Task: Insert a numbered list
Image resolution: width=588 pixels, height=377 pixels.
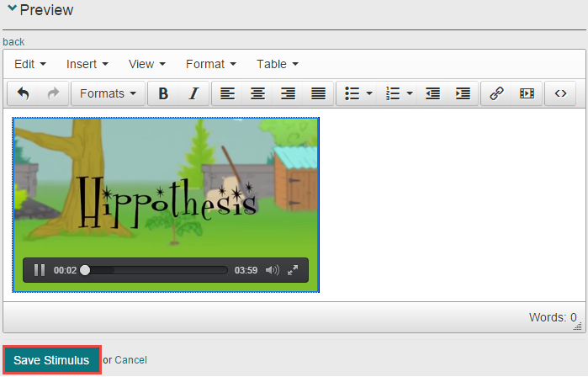Action: pos(393,93)
